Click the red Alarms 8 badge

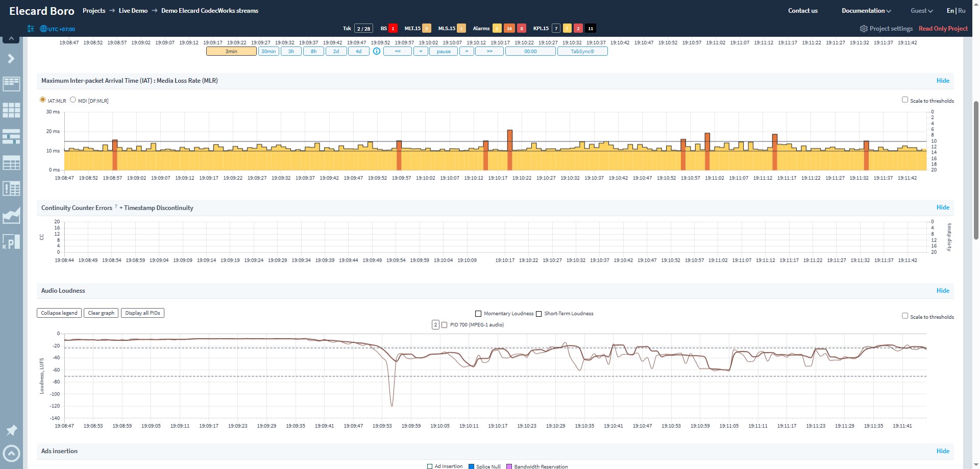pyautogui.click(x=522, y=29)
